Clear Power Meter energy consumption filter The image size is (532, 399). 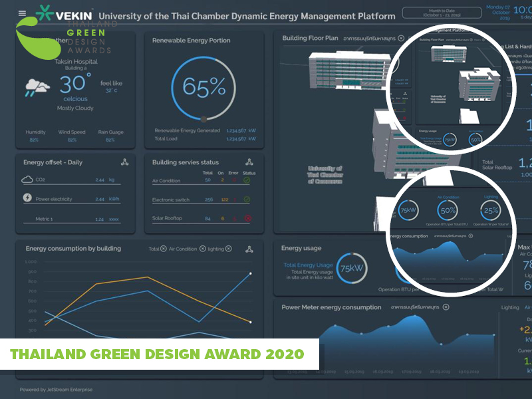click(x=446, y=307)
